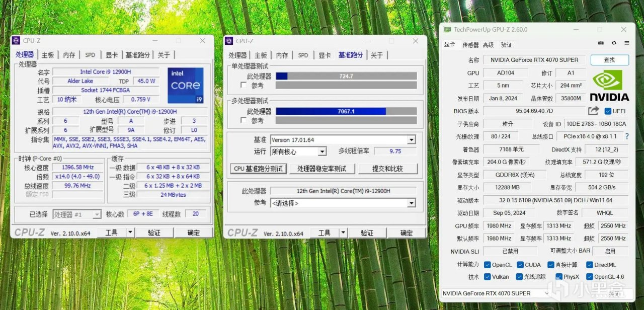Image resolution: width=644 pixels, height=310 pixels.
Task: Click 确定 button in processor CPU-Z window
Action: [193, 232]
